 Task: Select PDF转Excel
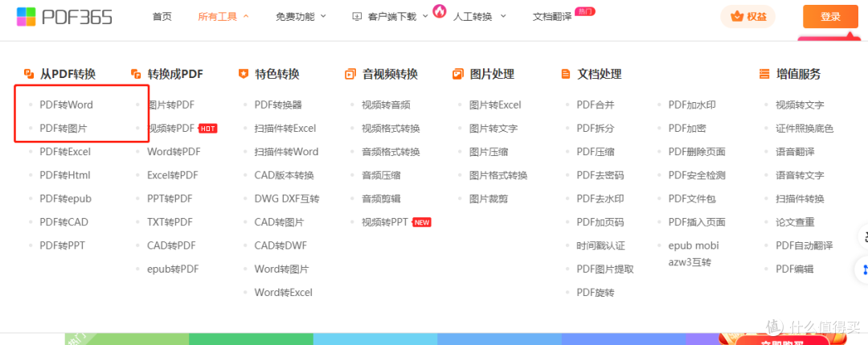click(65, 152)
